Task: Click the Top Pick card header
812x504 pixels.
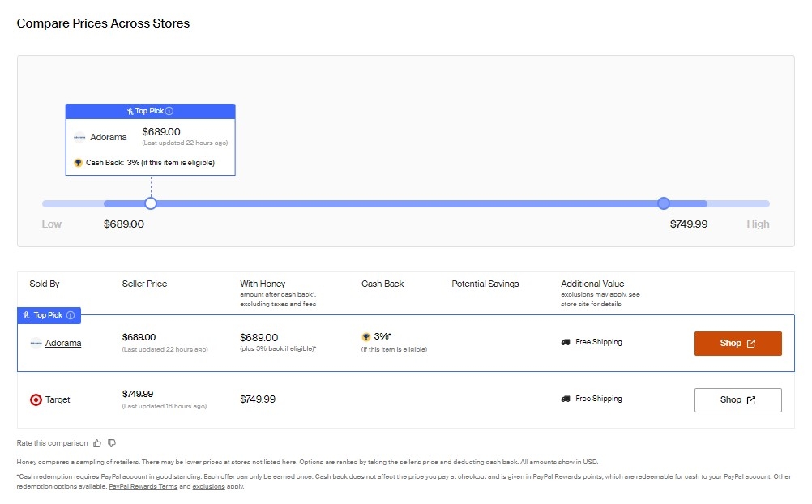Action: tap(150, 111)
